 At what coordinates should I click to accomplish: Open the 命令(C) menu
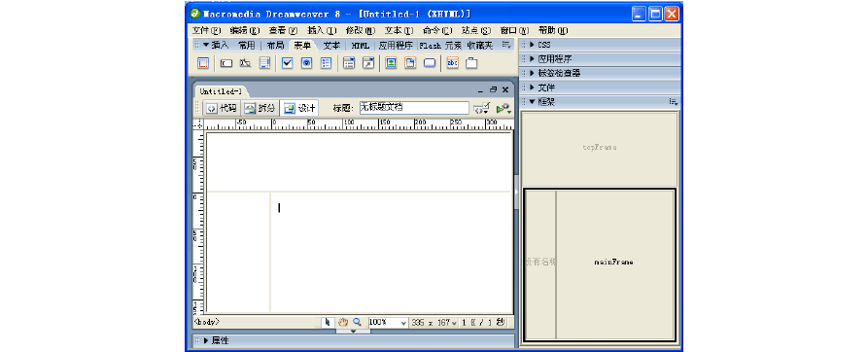437,31
